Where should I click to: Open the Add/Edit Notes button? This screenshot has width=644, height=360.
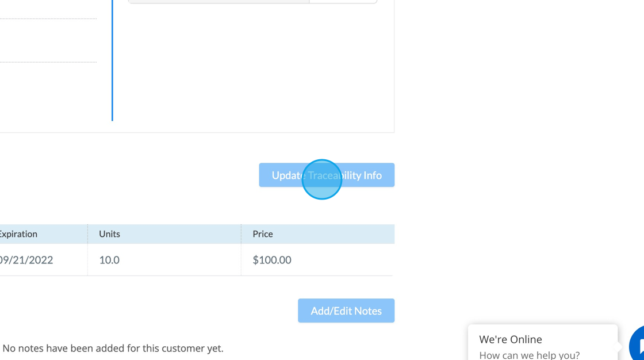point(346,311)
